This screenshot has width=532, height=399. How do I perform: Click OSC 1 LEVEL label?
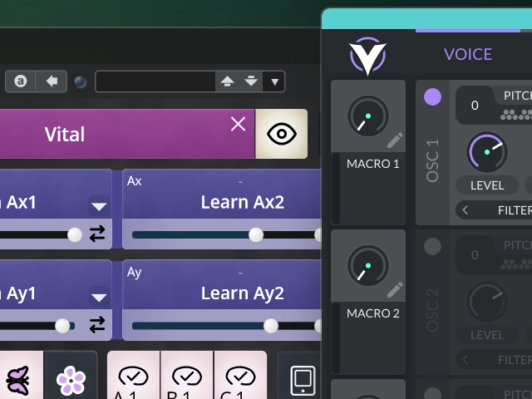point(487,185)
